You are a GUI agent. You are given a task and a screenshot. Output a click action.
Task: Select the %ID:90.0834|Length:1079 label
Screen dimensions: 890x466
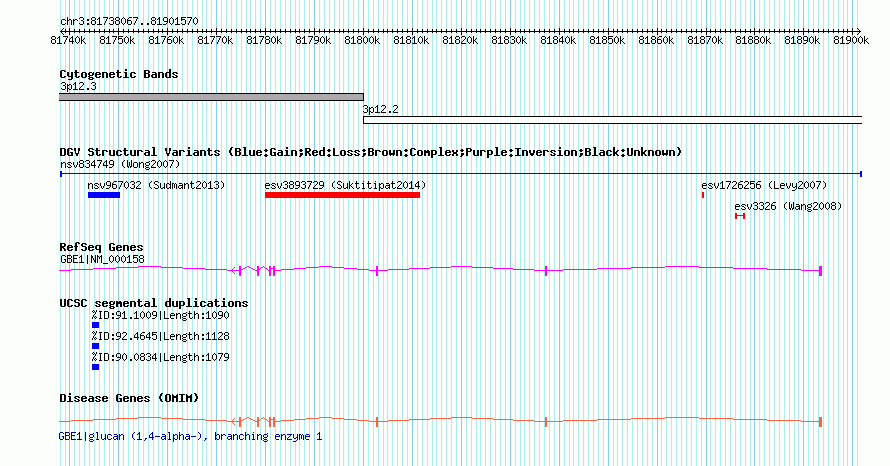point(161,358)
